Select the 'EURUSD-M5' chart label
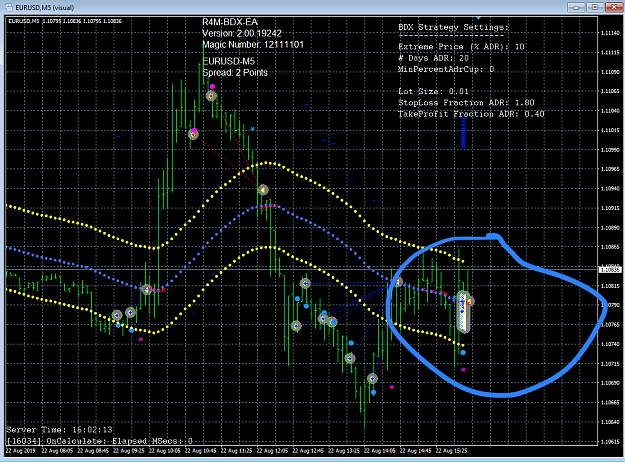The width and height of the screenshot is (625, 462). coord(228,61)
